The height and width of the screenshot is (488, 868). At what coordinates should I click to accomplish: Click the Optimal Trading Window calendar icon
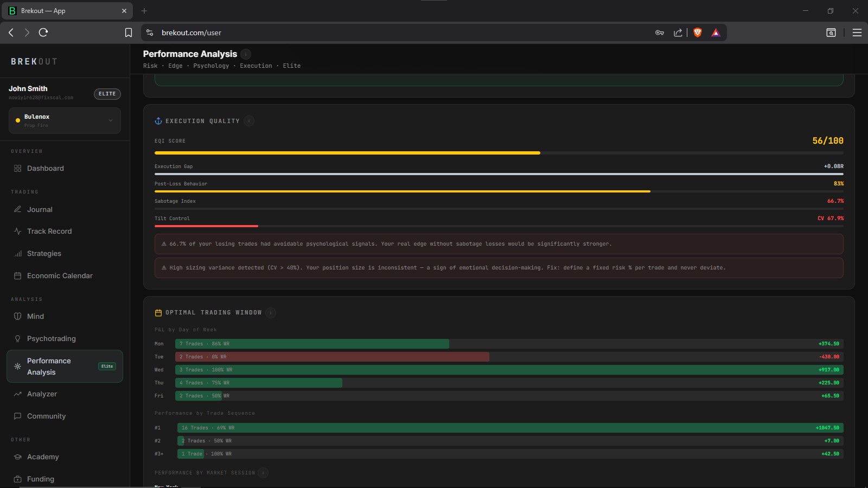[158, 313]
